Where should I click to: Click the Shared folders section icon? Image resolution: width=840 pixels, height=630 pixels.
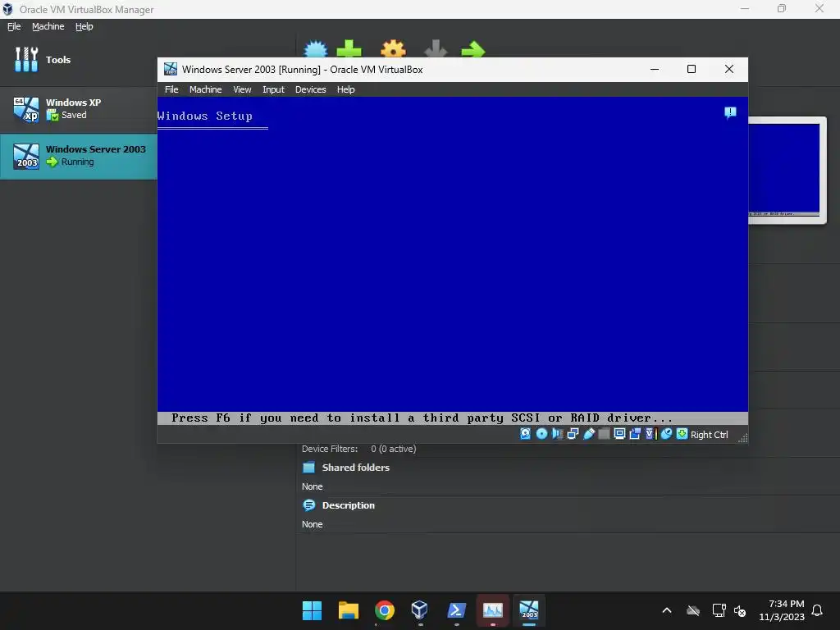coord(309,468)
